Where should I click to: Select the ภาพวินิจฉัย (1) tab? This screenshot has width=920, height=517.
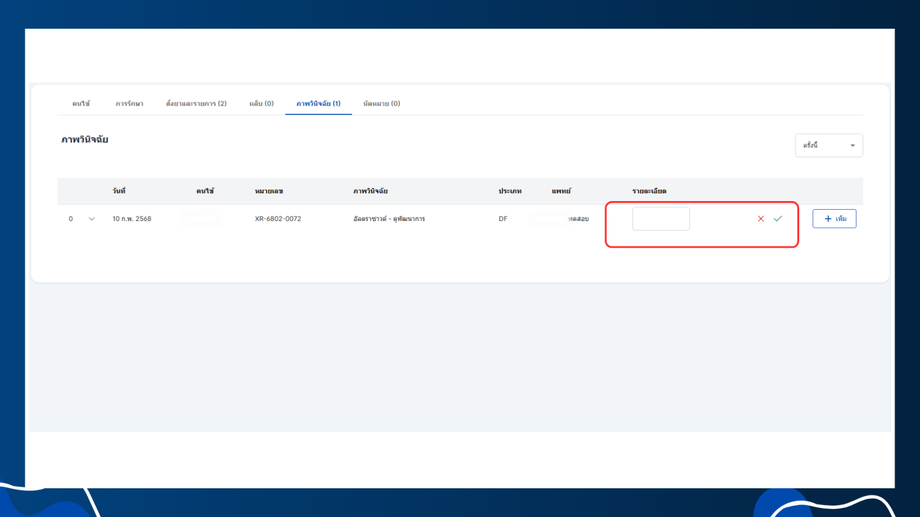(318, 103)
